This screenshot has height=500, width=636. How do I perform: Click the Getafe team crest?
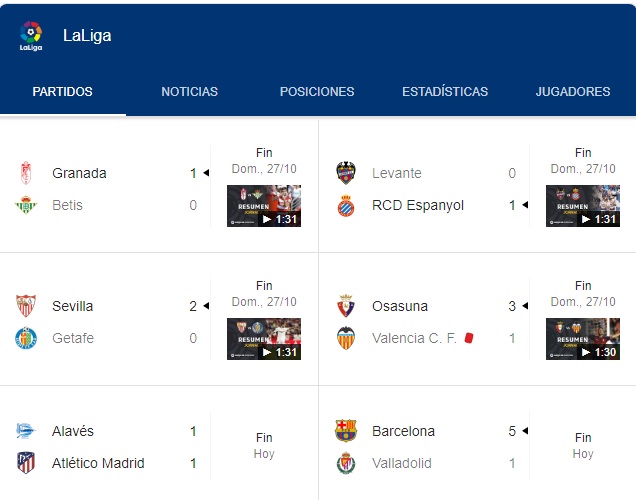[x=26, y=338]
